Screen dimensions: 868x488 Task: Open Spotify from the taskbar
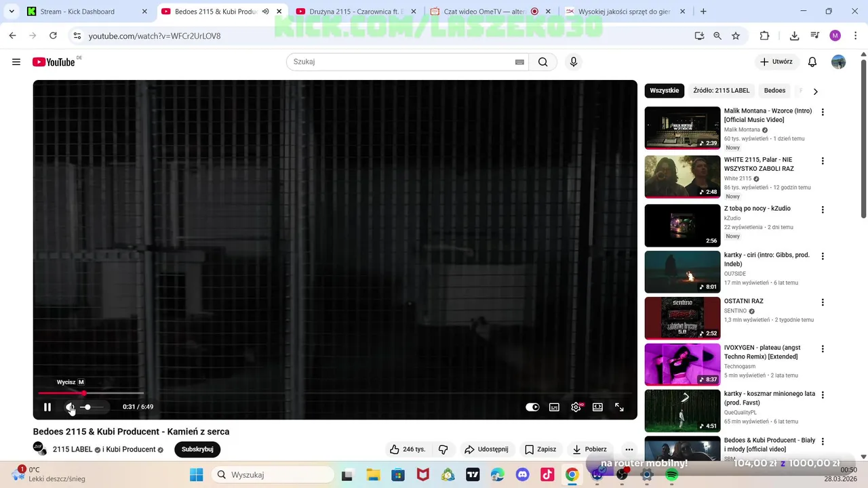(x=672, y=475)
